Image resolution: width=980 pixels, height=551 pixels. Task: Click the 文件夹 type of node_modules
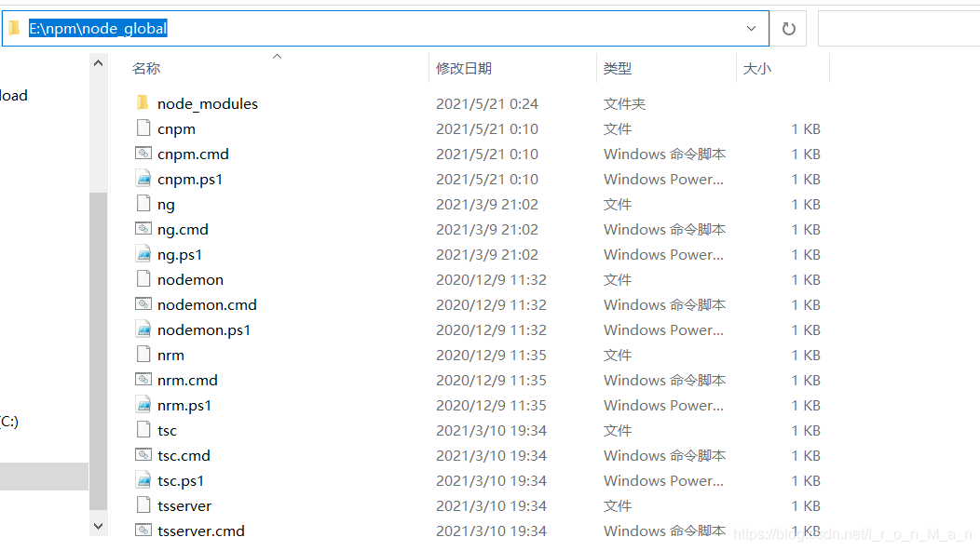pyautogui.click(x=624, y=103)
